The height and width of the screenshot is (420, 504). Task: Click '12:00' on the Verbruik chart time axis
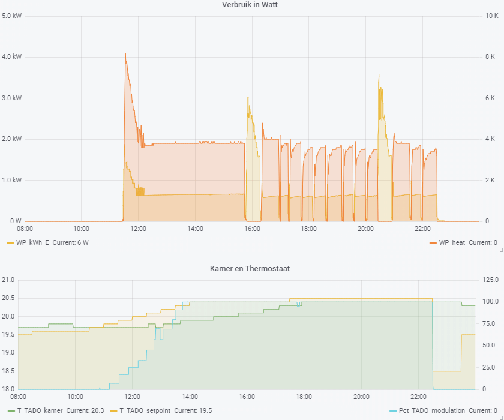(x=138, y=229)
